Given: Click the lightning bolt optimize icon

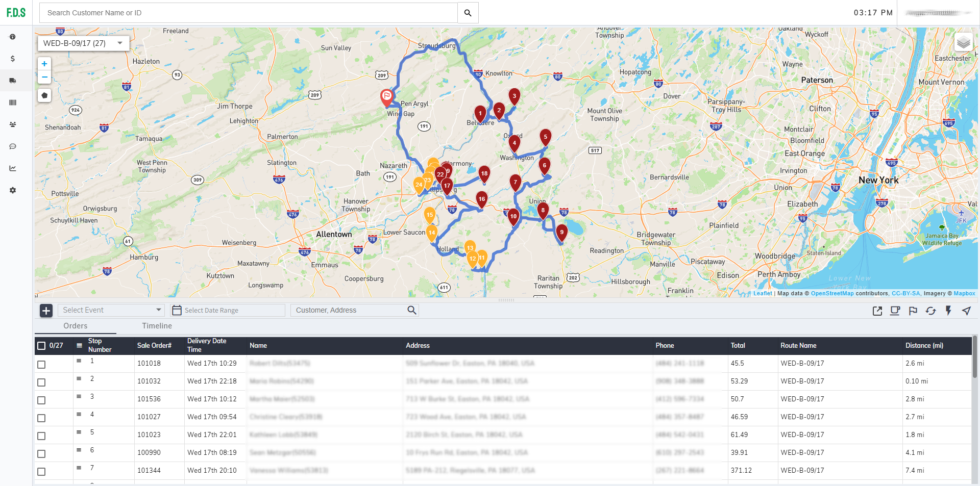Looking at the screenshot, I should tap(948, 311).
